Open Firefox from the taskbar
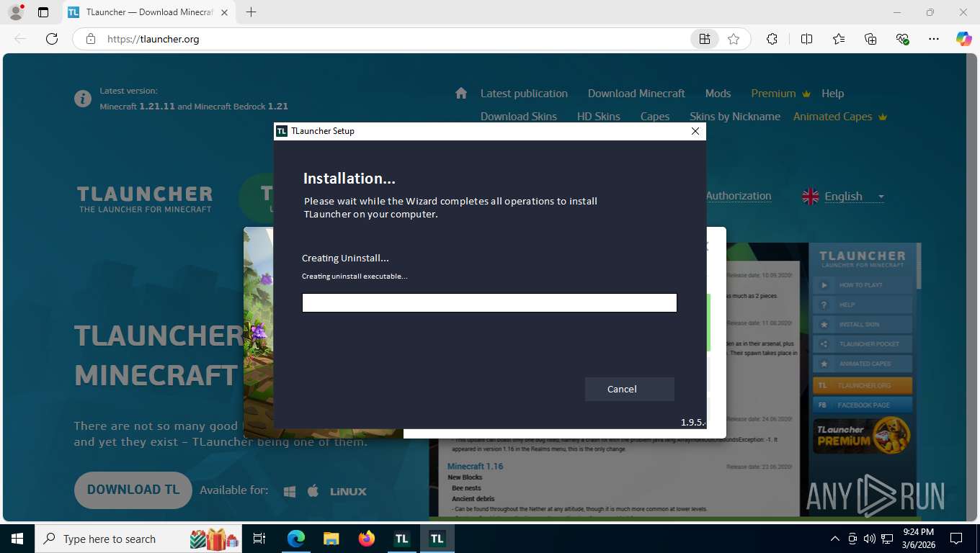The height and width of the screenshot is (553, 980). click(x=366, y=539)
